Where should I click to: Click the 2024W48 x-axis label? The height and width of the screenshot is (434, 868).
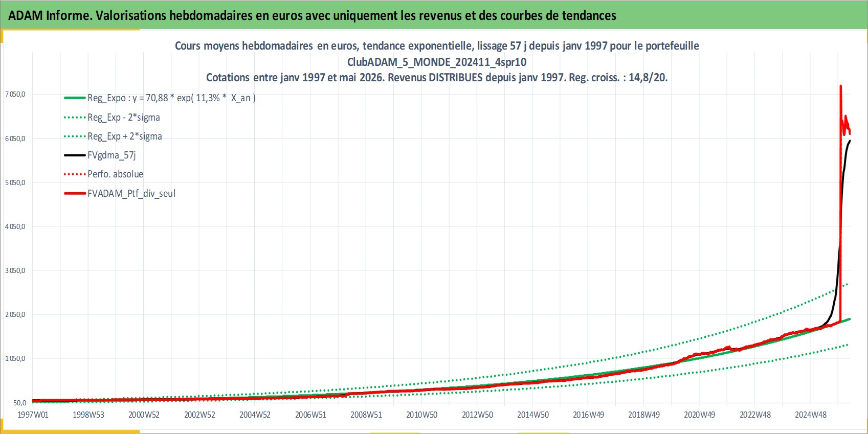tap(811, 415)
